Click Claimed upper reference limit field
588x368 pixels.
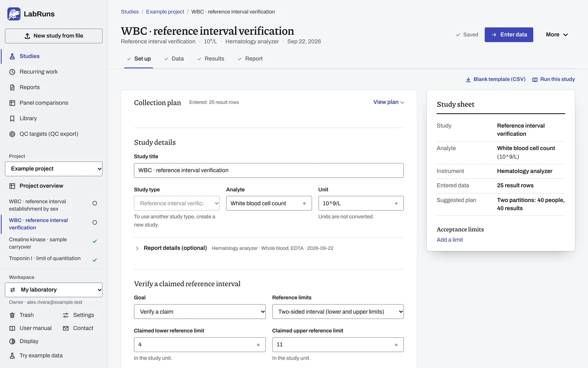(338, 345)
